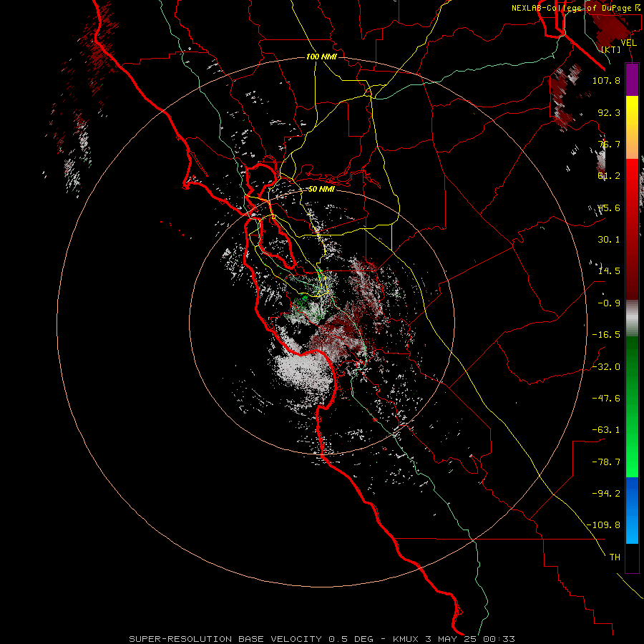Click the "-0.9" scale value
This screenshot has height=644, width=644.
point(609,303)
